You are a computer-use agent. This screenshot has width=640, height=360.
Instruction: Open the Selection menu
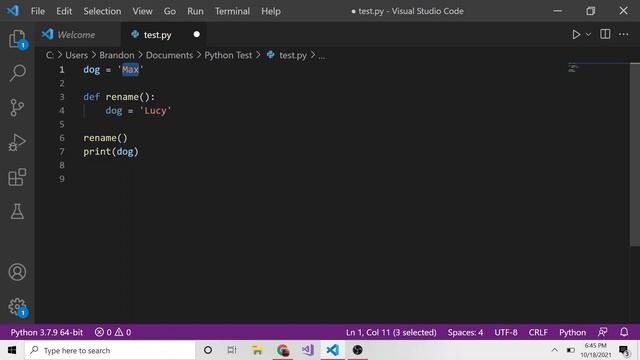tap(102, 11)
